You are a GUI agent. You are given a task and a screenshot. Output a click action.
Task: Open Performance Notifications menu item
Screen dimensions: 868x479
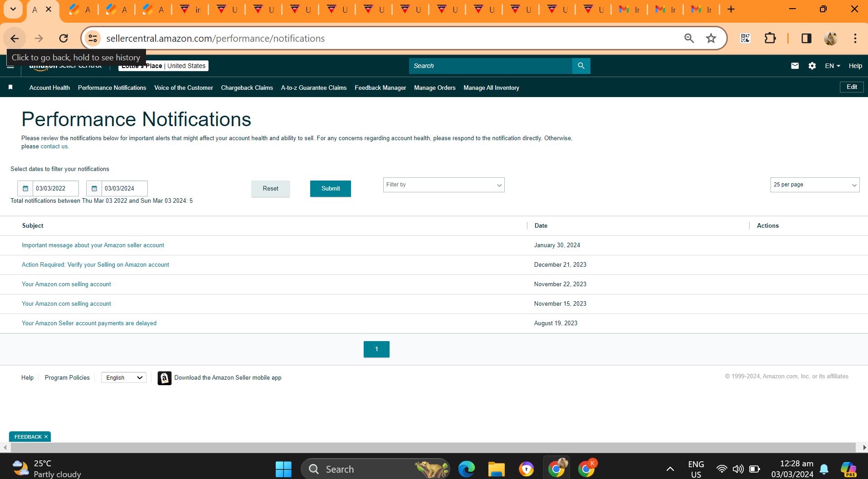112,88
